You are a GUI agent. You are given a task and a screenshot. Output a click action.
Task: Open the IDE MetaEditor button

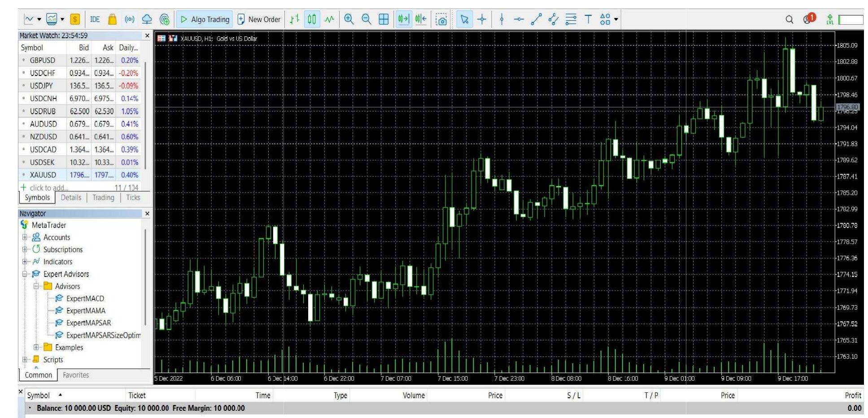[x=95, y=19]
